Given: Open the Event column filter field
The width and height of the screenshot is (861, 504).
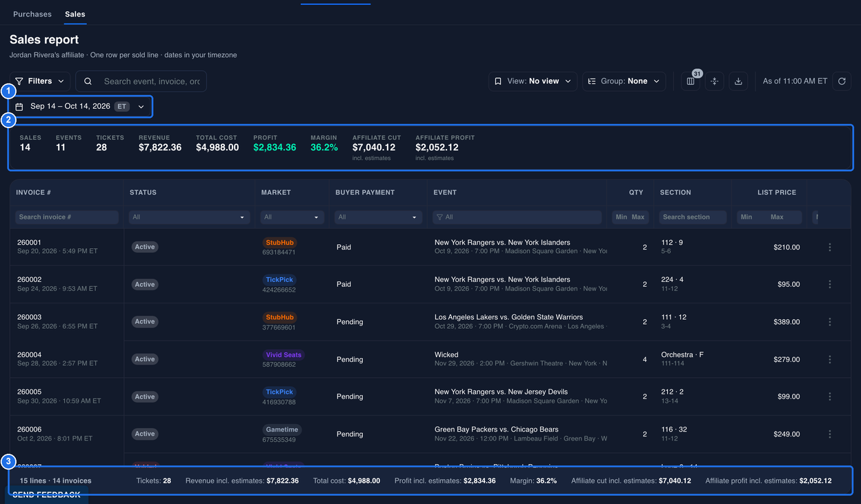Looking at the screenshot, I should coord(517,217).
